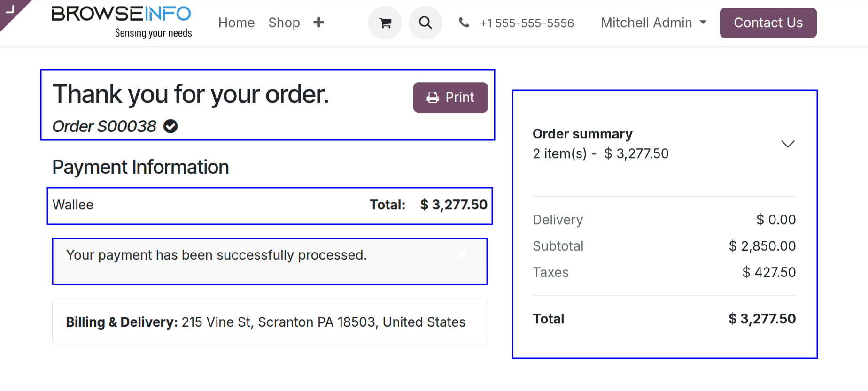Open the shopping cart icon

385,23
